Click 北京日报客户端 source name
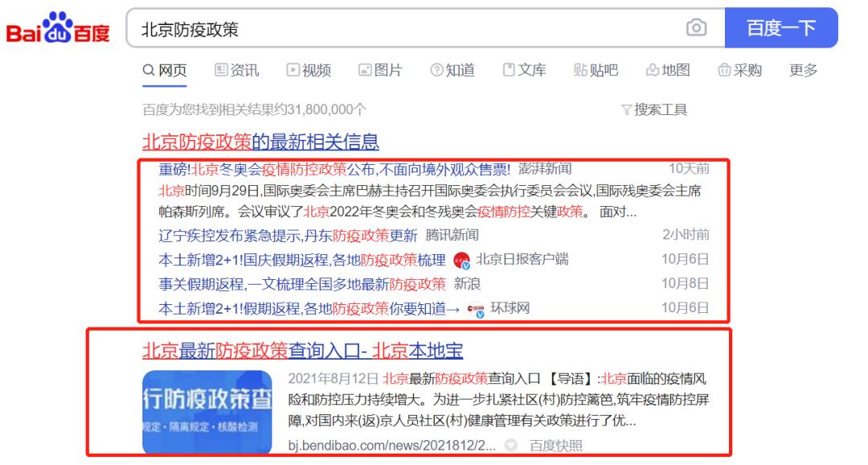 coord(522,259)
